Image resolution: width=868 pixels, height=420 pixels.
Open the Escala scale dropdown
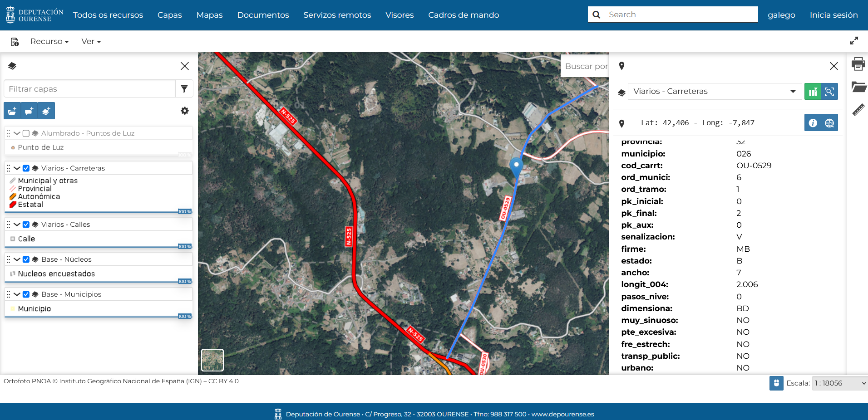[x=839, y=383]
